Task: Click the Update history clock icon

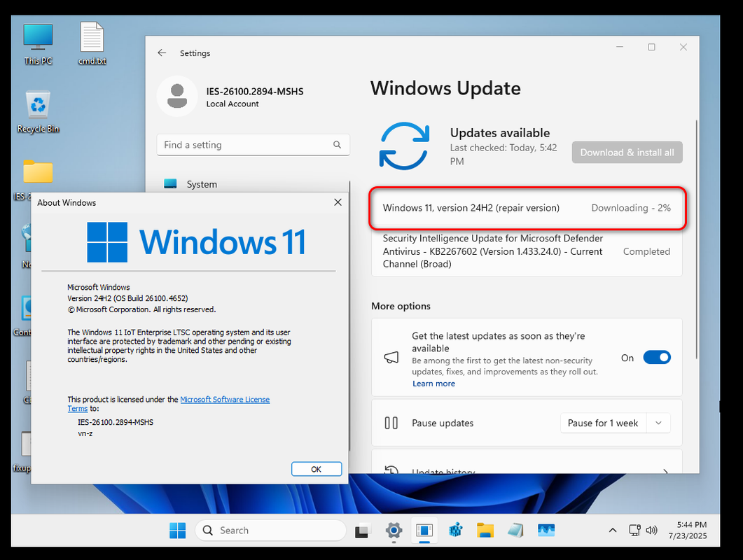Action: [391, 470]
